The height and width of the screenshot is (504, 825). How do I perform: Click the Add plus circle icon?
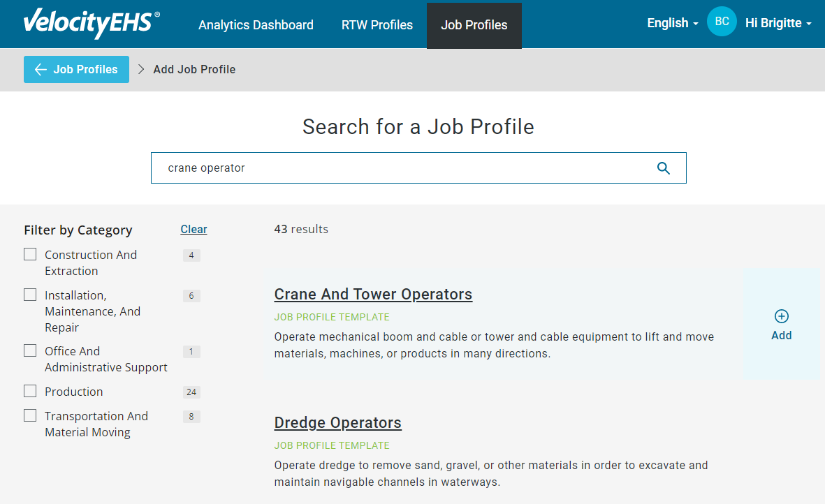pyautogui.click(x=781, y=316)
